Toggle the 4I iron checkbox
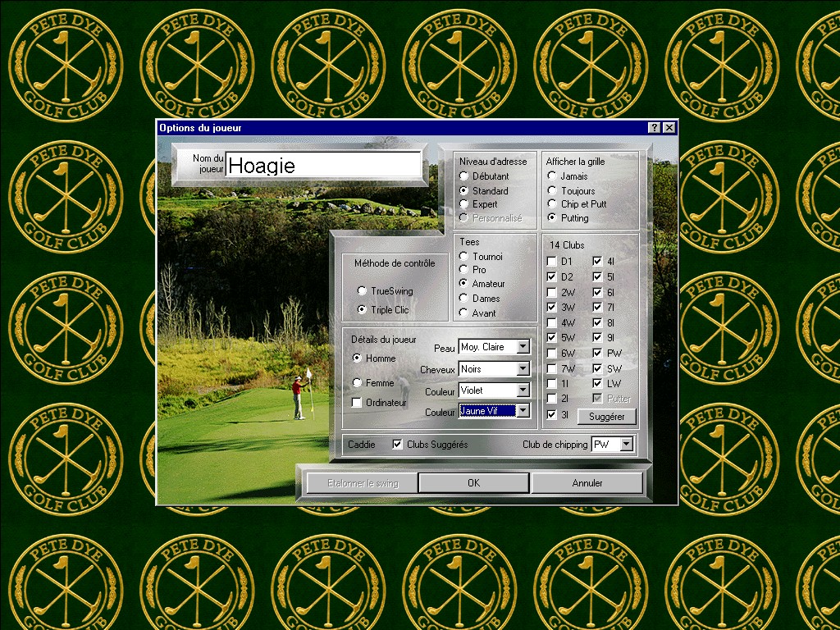 tap(598, 262)
